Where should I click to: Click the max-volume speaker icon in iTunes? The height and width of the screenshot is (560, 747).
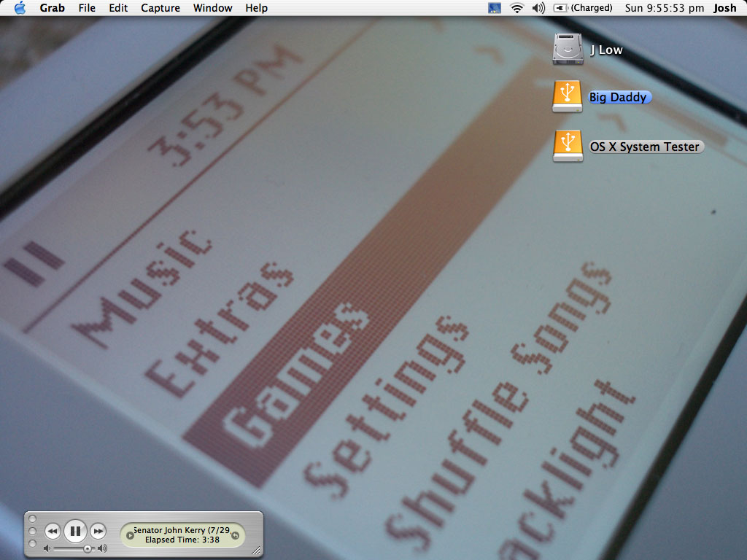tap(102, 548)
